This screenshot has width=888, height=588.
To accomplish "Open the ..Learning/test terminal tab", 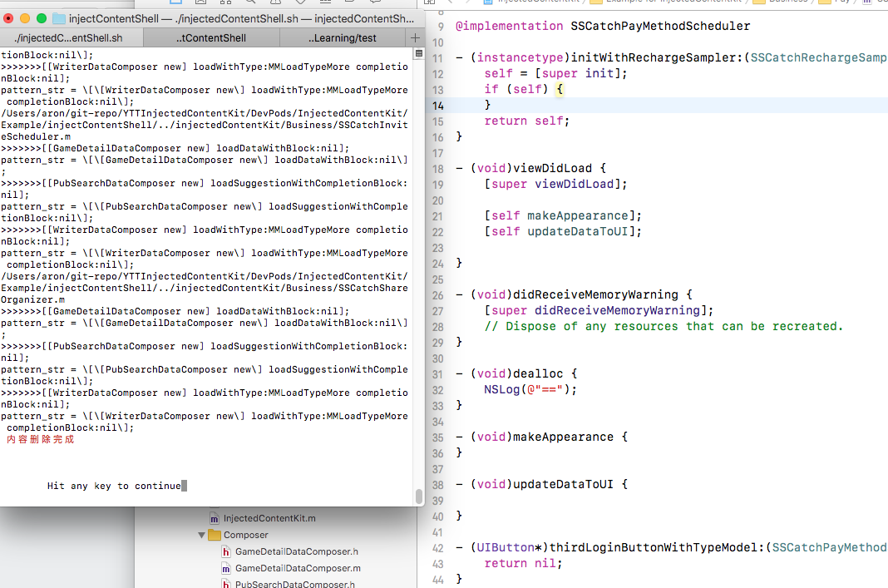I will pos(342,38).
